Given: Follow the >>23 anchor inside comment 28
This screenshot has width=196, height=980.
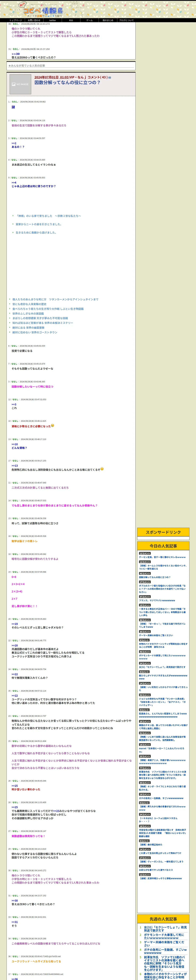Looking at the screenshot, I should pyautogui.click(x=56, y=811).
